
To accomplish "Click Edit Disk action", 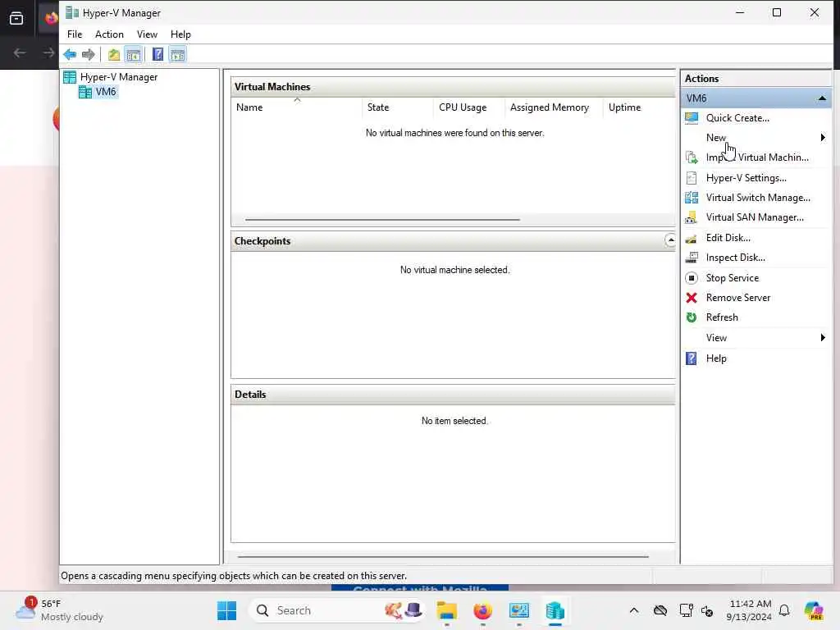I will click(728, 238).
